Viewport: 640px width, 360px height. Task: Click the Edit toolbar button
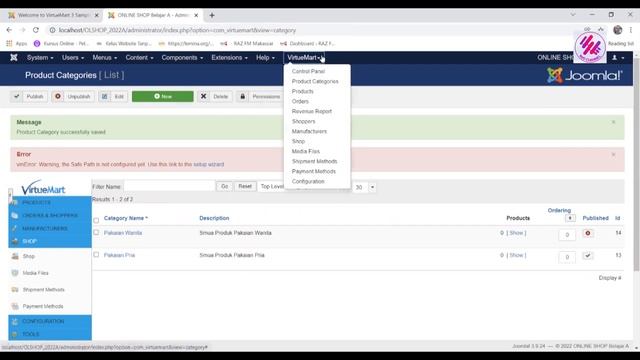[113, 96]
